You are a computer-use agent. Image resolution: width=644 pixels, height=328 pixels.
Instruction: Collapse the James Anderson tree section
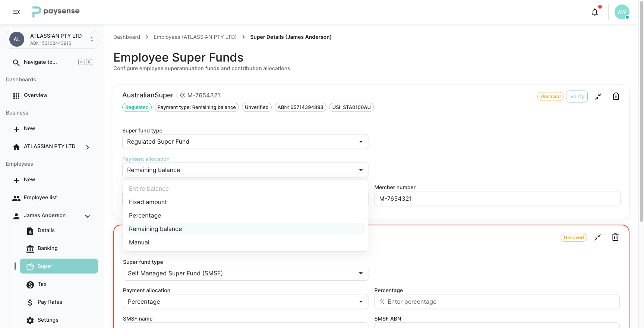point(88,216)
